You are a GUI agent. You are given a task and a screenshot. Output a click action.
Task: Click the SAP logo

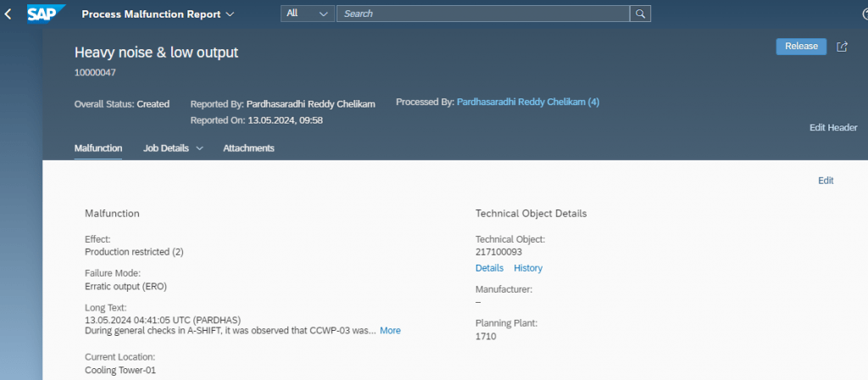tap(47, 14)
